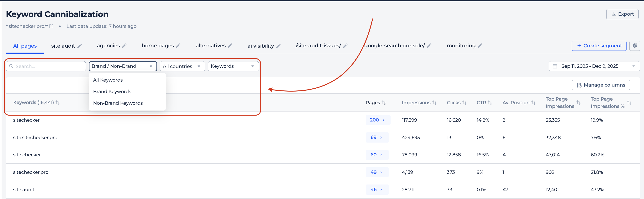Click the site:sitechecker.pro keyword
Viewport: 644px width, 199px height.
click(x=35, y=138)
